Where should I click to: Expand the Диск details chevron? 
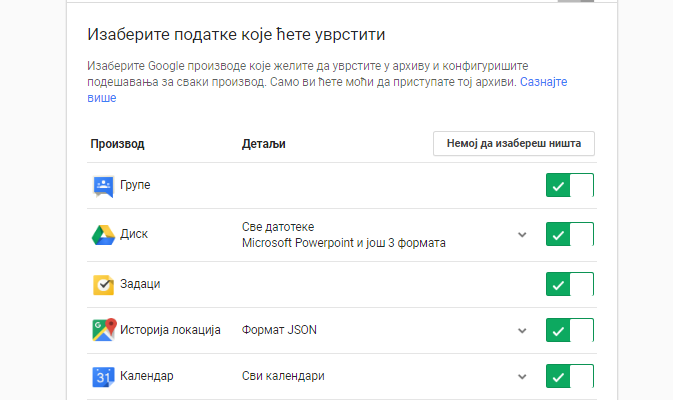522,235
